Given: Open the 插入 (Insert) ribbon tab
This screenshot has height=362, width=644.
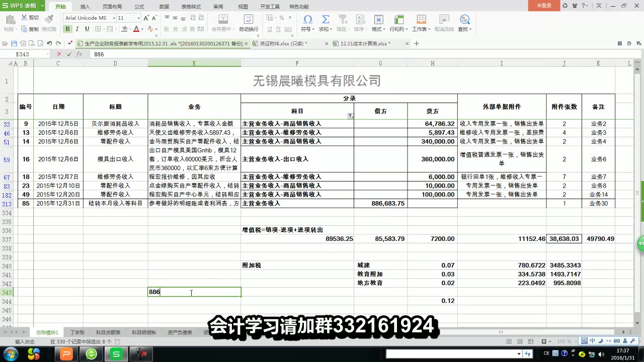Looking at the screenshot, I should (85, 7).
